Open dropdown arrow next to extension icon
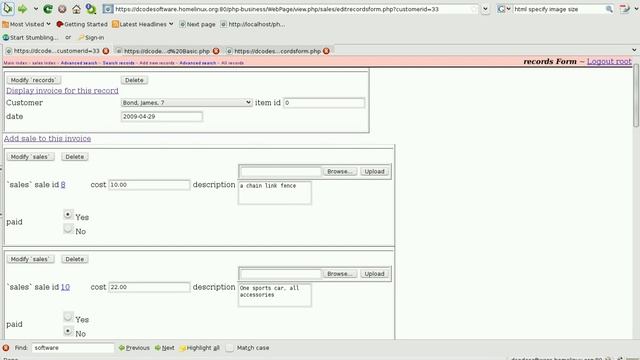The width and height of the screenshot is (640, 360). [x=636, y=9]
